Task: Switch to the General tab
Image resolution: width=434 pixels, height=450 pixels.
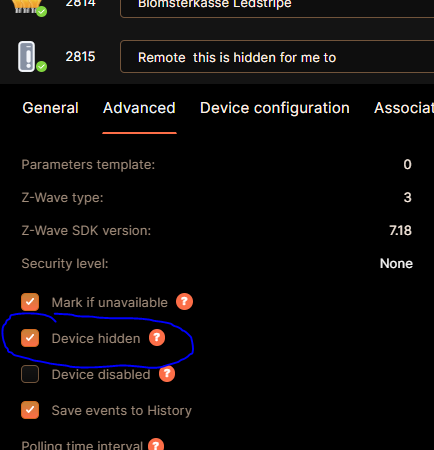Action: point(50,108)
